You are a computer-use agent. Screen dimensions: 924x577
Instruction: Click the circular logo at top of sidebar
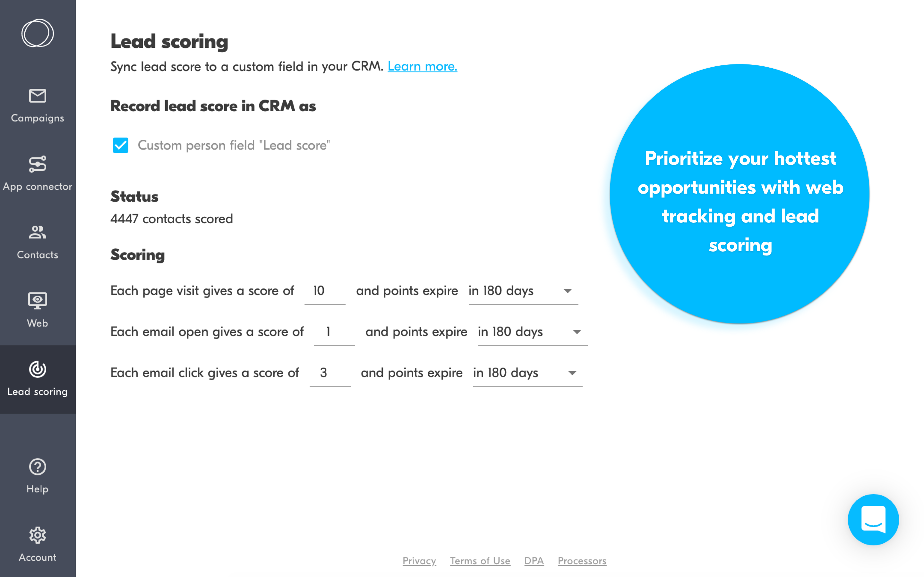pyautogui.click(x=38, y=33)
